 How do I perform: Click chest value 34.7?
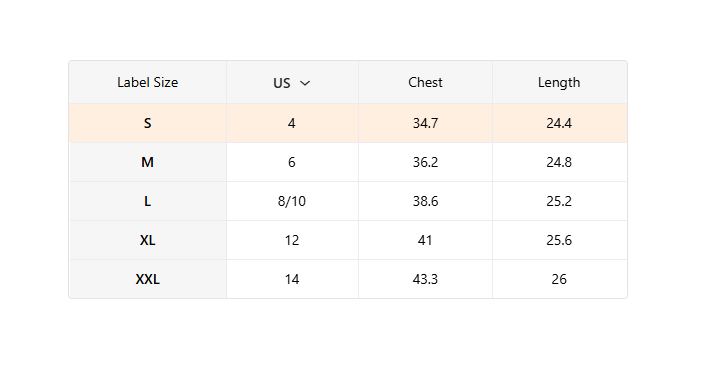[x=425, y=123]
